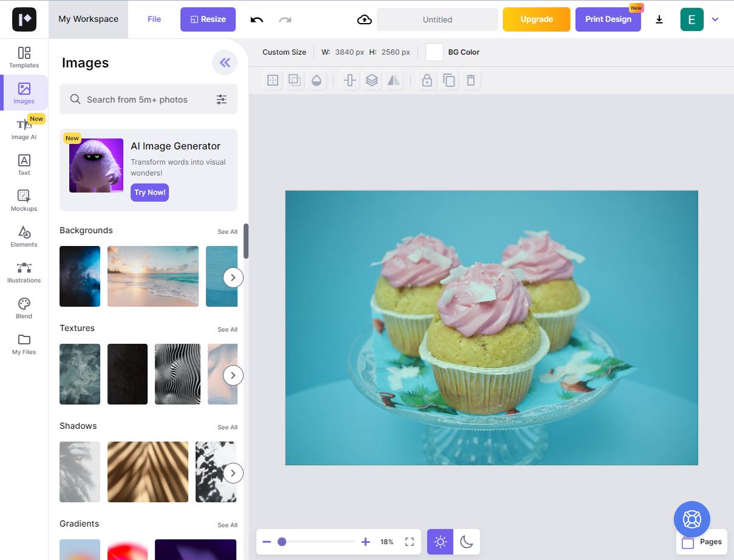Open the Mockups panel
The height and width of the screenshot is (560, 734).
click(24, 200)
